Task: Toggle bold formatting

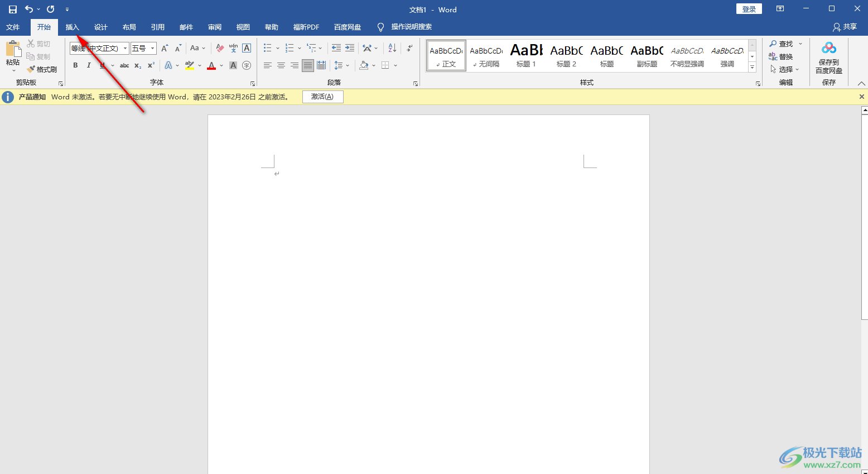Action: tap(75, 65)
